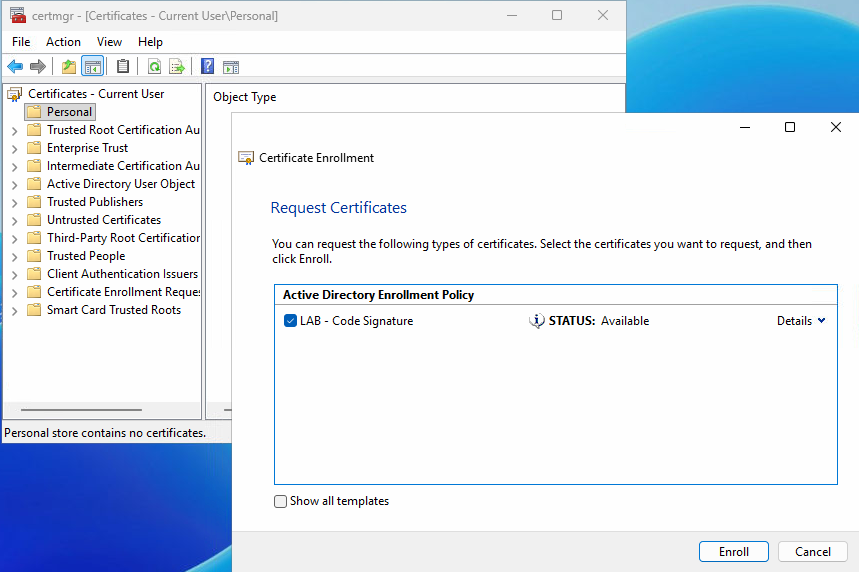
Task: Click the console tree horizontal scrollbar
Action: (80, 410)
